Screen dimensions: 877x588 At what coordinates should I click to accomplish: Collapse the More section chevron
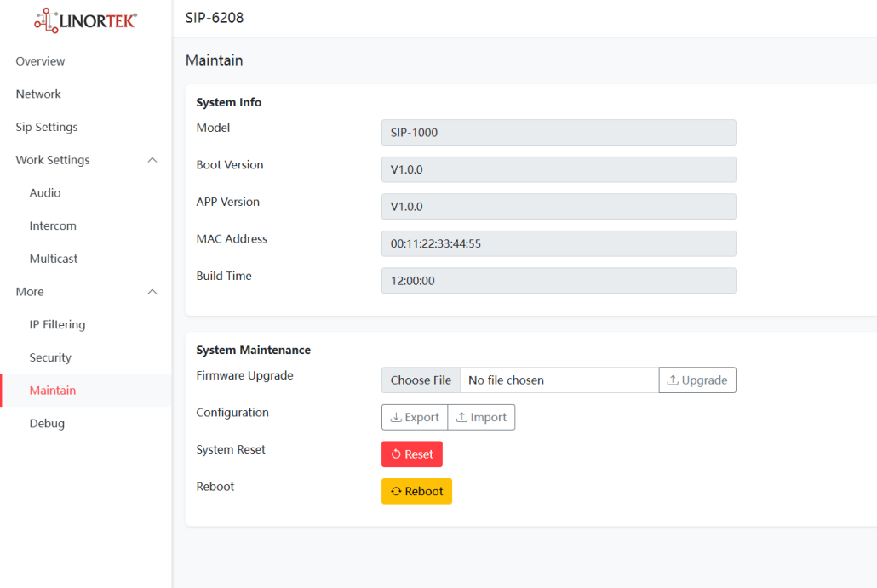point(152,292)
